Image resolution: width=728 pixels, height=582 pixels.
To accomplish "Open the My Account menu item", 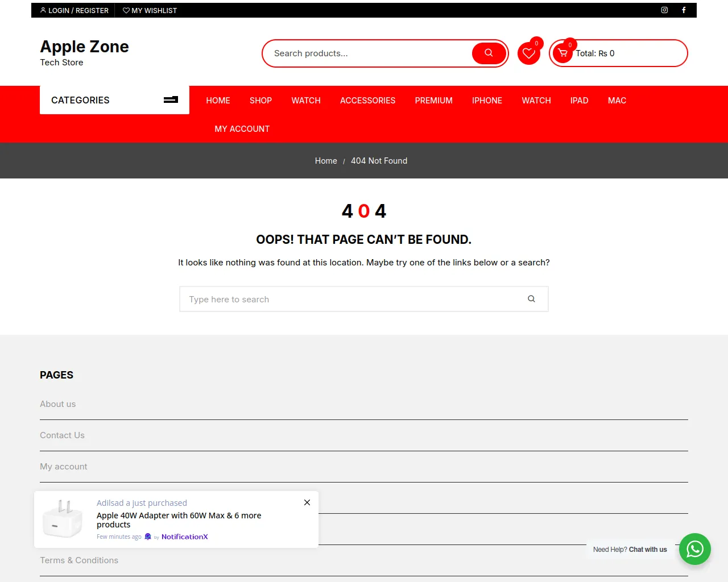I will coord(242,128).
